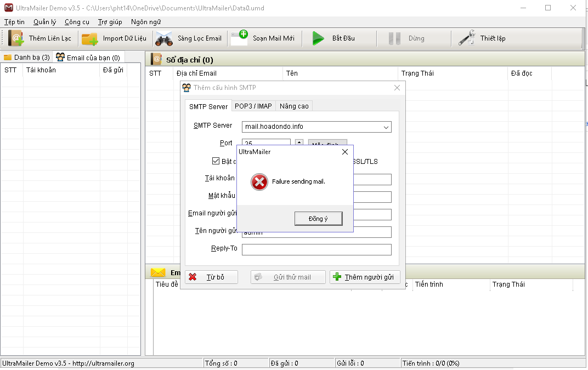Image resolution: width=588 pixels, height=370 pixels.
Task: Open the Quản lý menu
Action: coord(44,22)
